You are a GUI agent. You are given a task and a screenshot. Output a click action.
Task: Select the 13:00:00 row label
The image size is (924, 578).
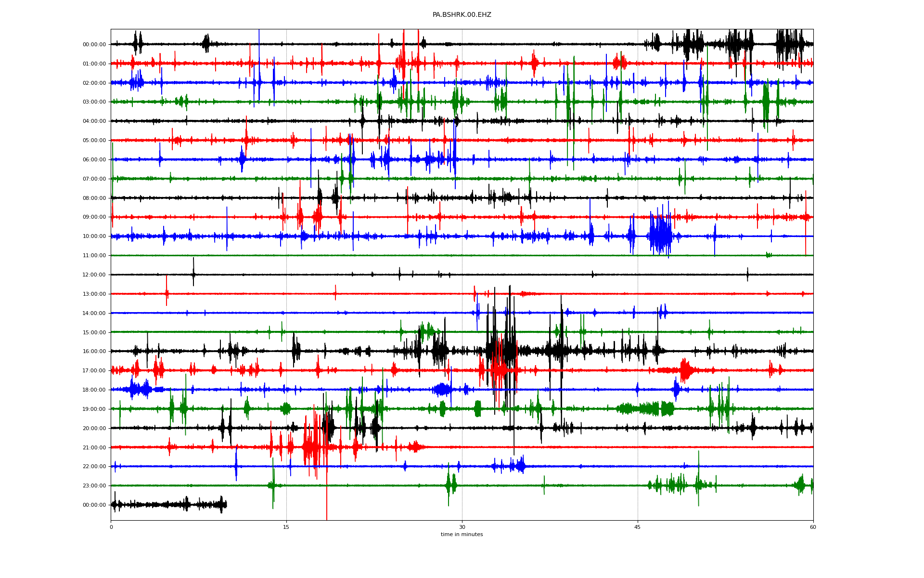[x=94, y=294]
